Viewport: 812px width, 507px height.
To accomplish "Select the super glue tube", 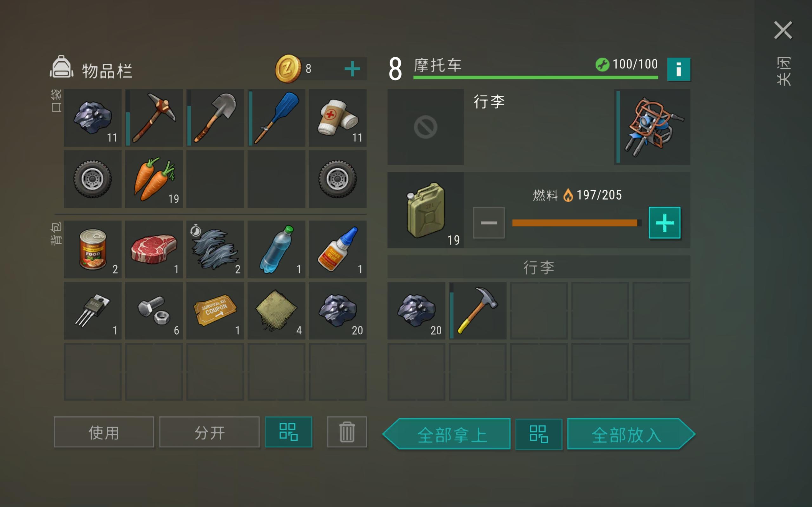I will pos(337,249).
